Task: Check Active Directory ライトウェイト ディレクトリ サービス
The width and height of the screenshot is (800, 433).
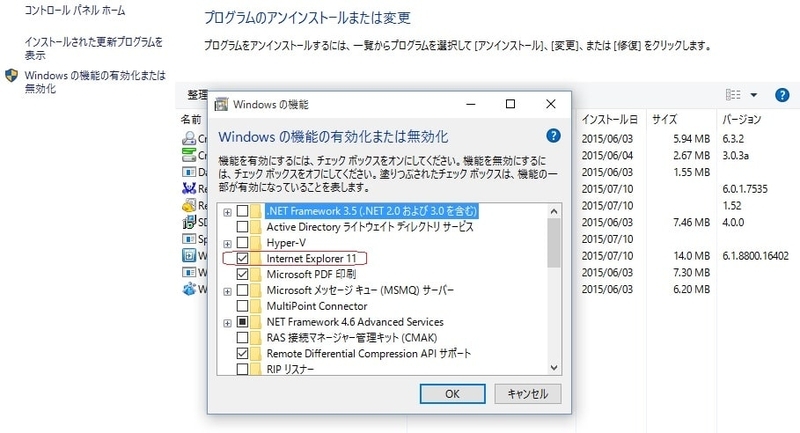Action: [x=242, y=226]
